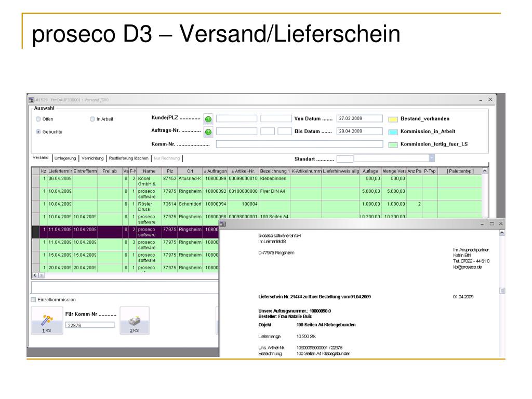Click the 1 KS magic wand button

[x=47, y=321]
